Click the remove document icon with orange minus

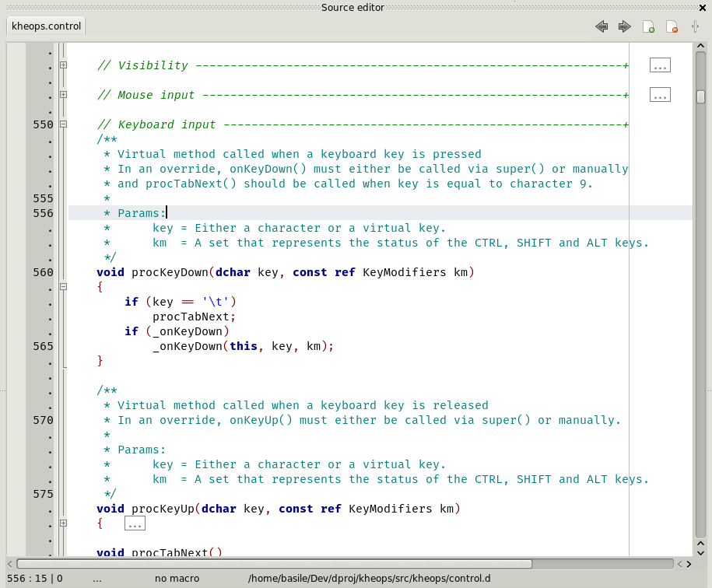(x=672, y=26)
